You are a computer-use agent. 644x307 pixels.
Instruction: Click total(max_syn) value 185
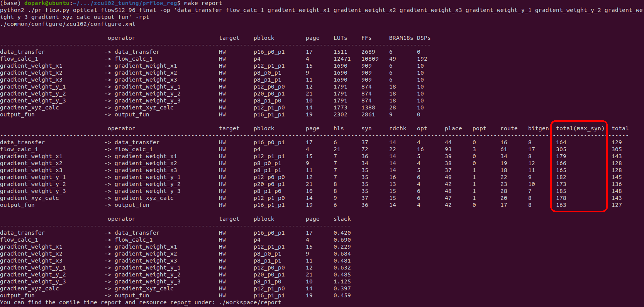(x=561, y=191)
